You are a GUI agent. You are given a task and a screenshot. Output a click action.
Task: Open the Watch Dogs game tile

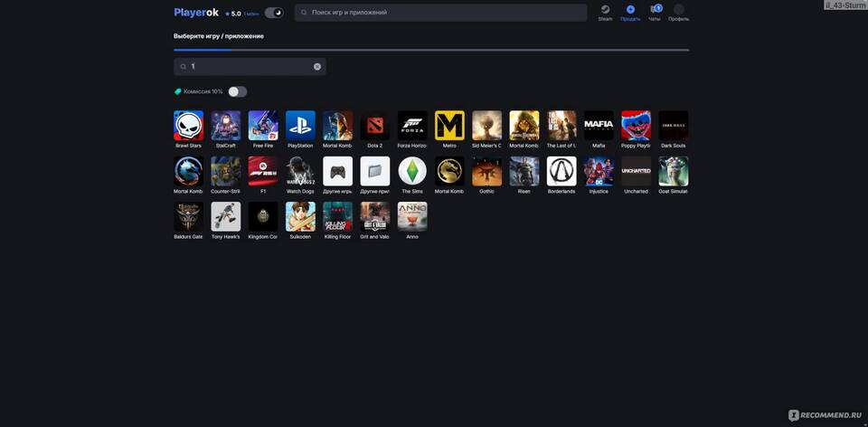tap(300, 171)
